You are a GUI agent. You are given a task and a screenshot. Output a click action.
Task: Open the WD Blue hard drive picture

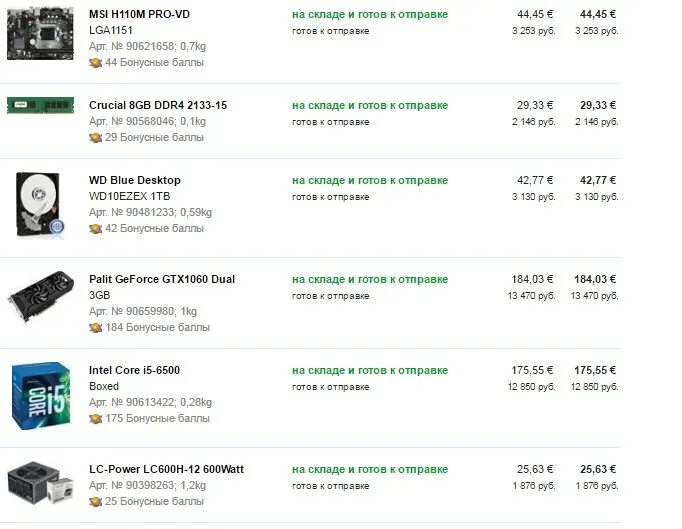39,205
